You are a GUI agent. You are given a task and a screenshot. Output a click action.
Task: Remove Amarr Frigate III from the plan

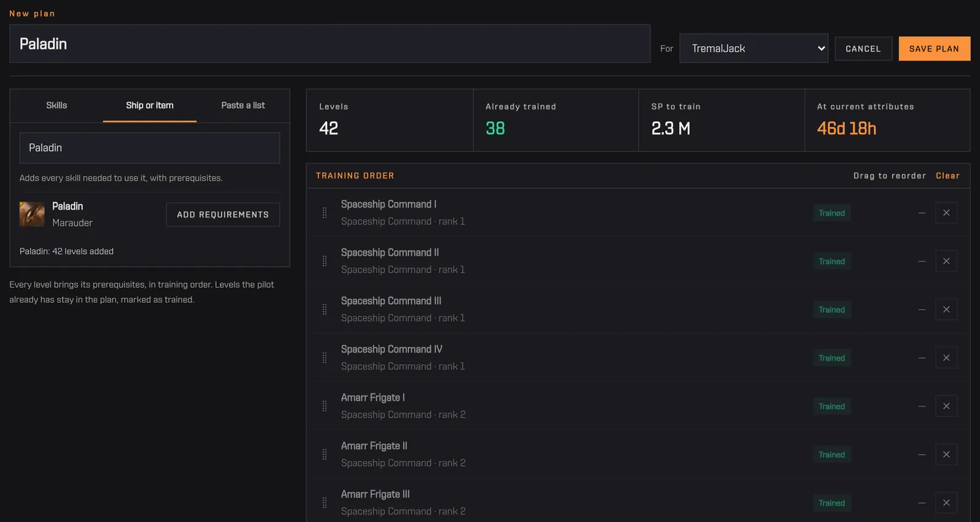946,503
